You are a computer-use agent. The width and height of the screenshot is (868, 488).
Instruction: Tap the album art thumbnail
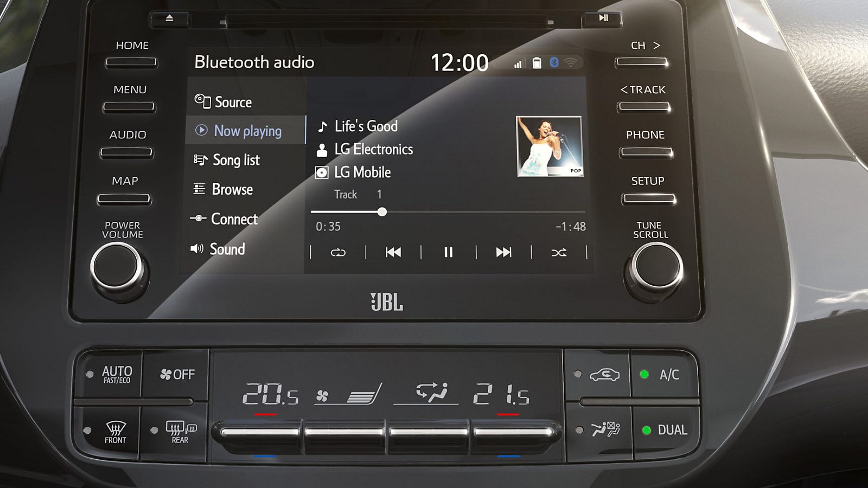pyautogui.click(x=550, y=146)
